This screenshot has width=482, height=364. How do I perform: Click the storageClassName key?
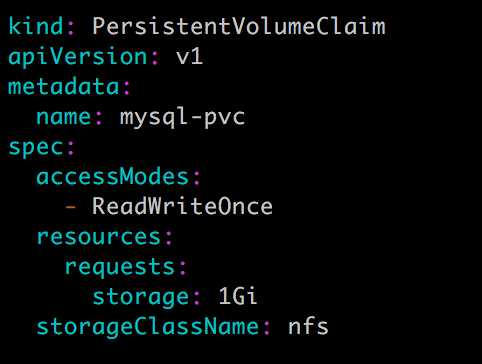(147, 327)
